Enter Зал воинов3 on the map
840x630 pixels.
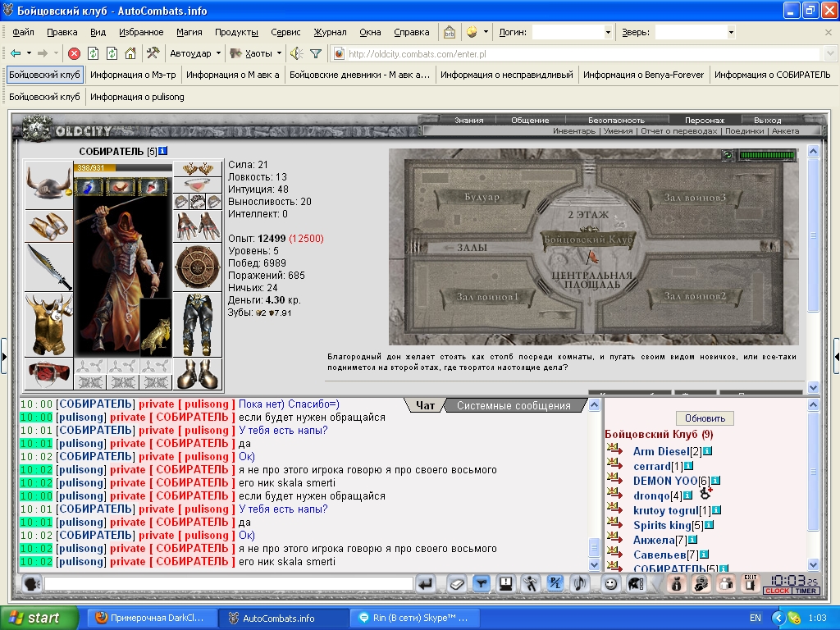click(695, 198)
